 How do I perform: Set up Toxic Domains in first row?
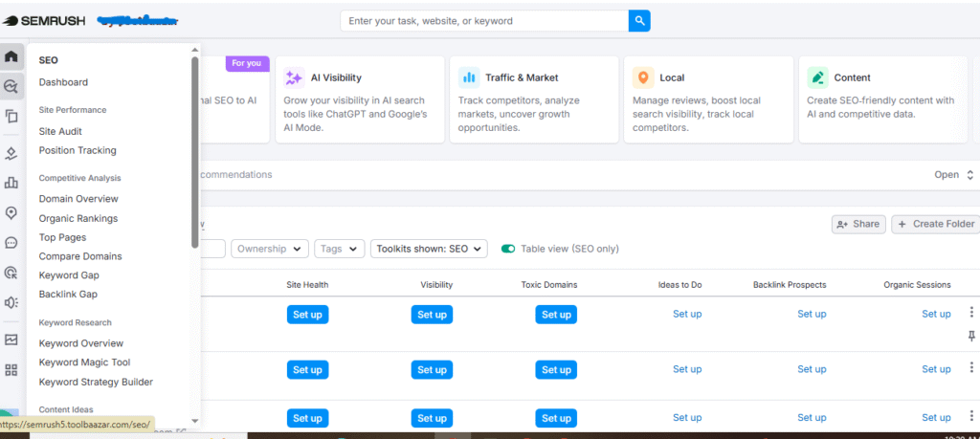tap(556, 314)
